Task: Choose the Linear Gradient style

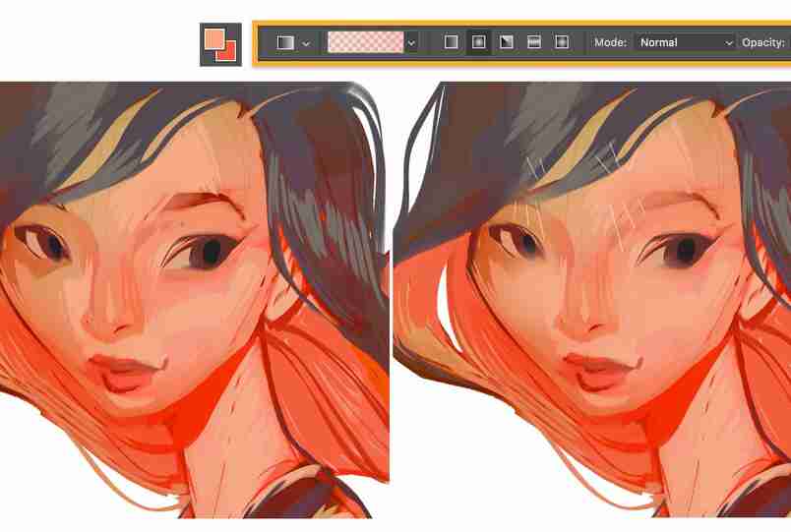Action: click(x=451, y=42)
